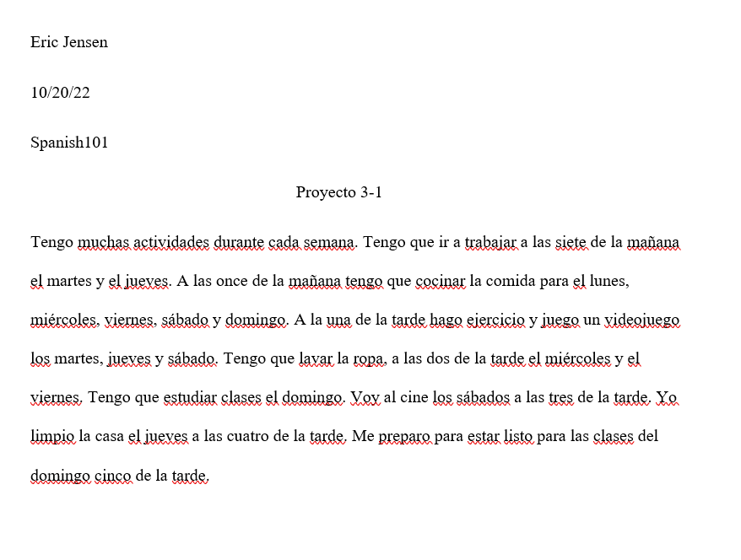This screenshot has height=560, width=741.
Task: Click the word "tres"
Action: pyautogui.click(x=561, y=397)
